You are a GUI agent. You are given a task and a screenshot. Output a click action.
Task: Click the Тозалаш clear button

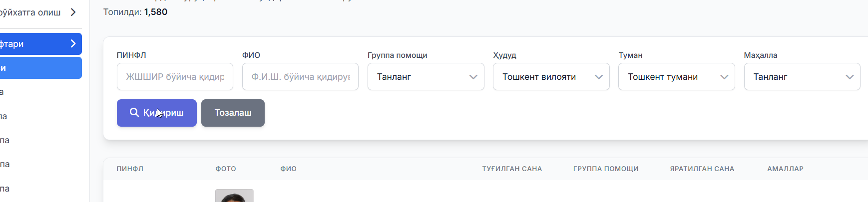click(233, 113)
